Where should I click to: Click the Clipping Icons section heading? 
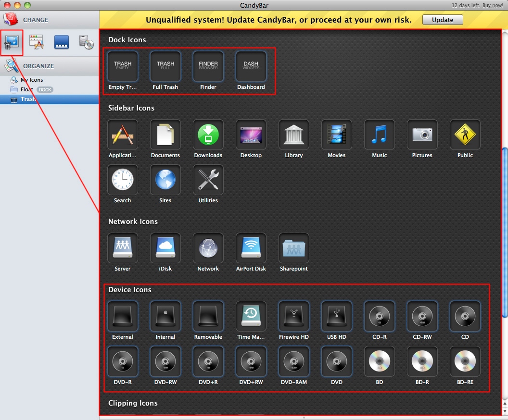(133, 403)
